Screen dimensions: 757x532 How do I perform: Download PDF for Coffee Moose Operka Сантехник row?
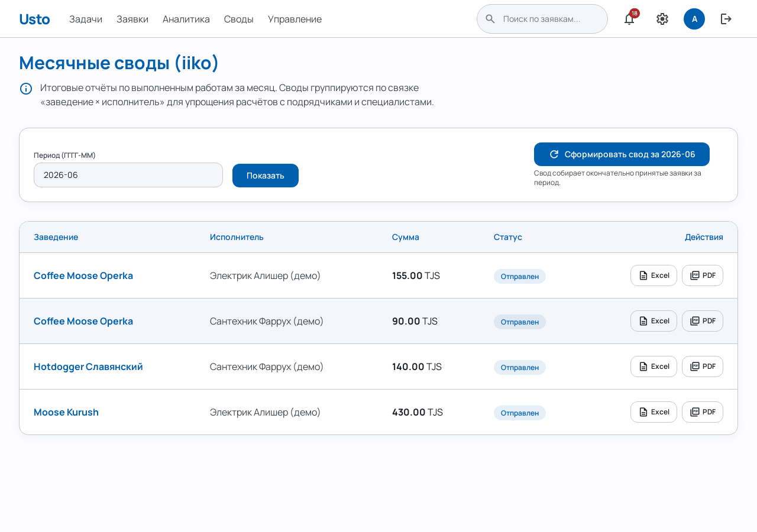[x=703, y=321]
